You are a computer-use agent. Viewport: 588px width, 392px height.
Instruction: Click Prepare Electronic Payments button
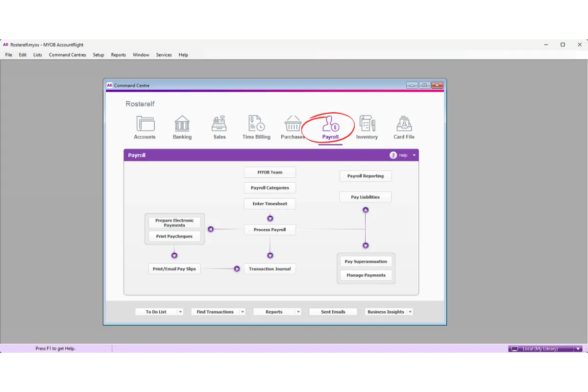174,223
